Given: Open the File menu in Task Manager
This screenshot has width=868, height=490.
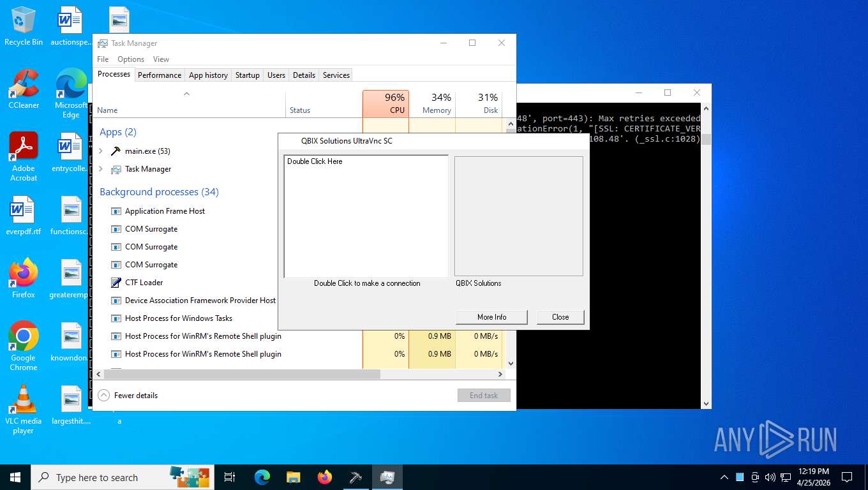Looking at the screenshot, I should click(103, 59).
